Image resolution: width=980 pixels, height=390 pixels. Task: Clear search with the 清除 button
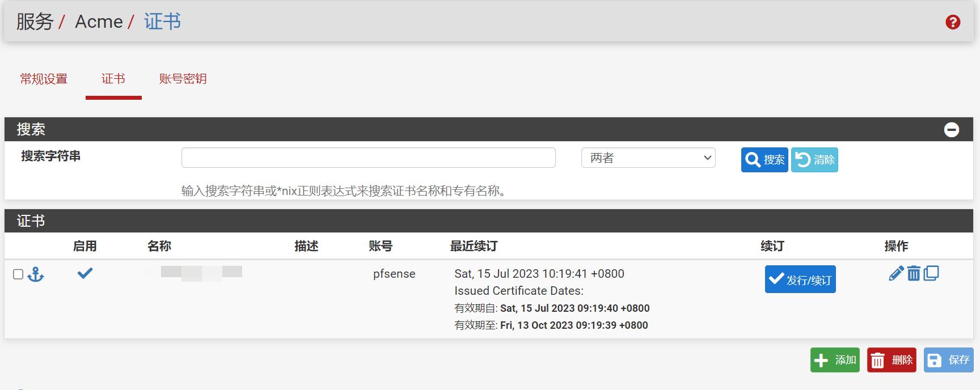pyautogui.click(x=814, y=160)
